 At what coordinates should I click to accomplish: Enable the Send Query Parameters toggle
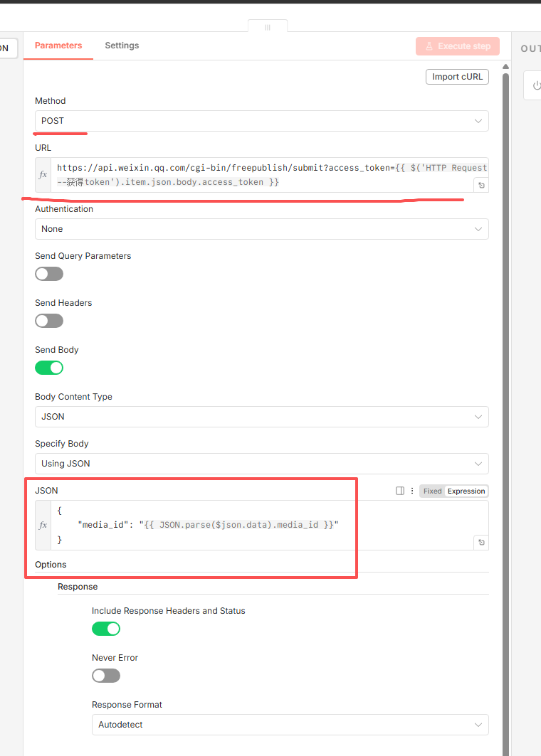pyautogui.click(x=49, y=274)
